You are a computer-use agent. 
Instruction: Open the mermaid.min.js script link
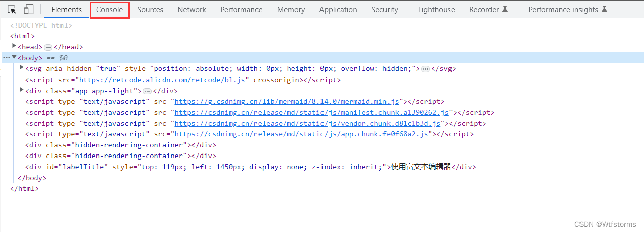tap(287, 102)
